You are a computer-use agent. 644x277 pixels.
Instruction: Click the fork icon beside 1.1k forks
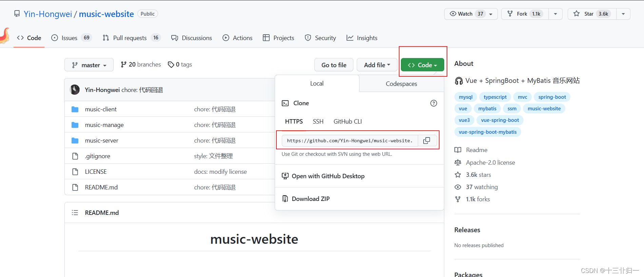(x=458, y=199)
